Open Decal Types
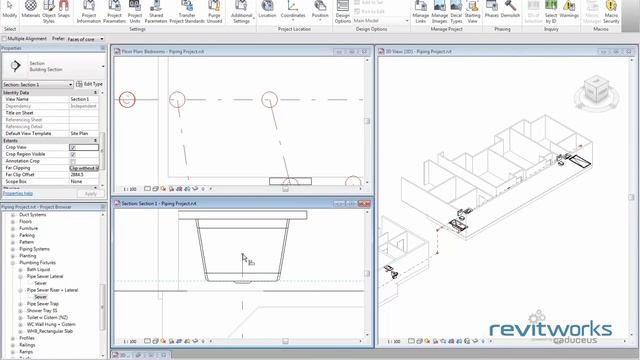 coord(456,12)
